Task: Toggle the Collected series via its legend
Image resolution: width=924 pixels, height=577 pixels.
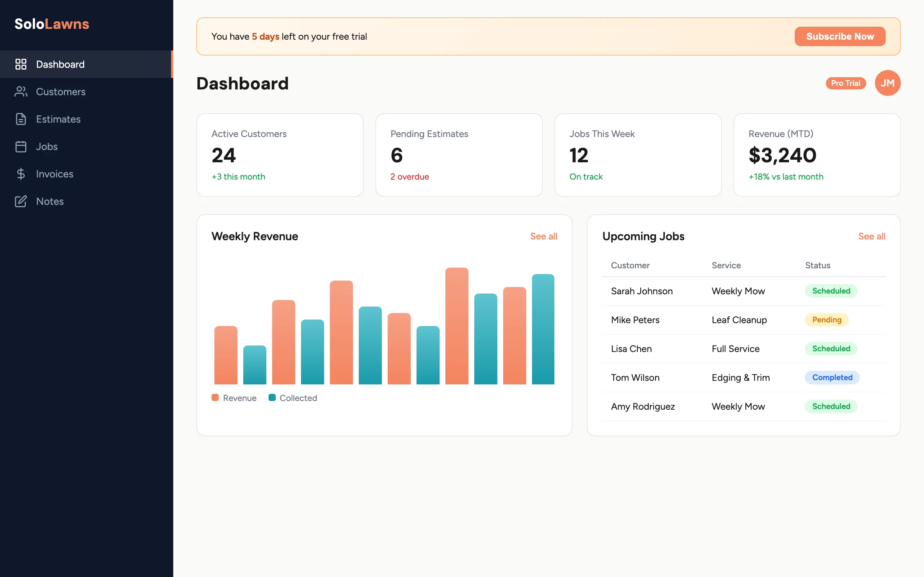Action: 272,397
